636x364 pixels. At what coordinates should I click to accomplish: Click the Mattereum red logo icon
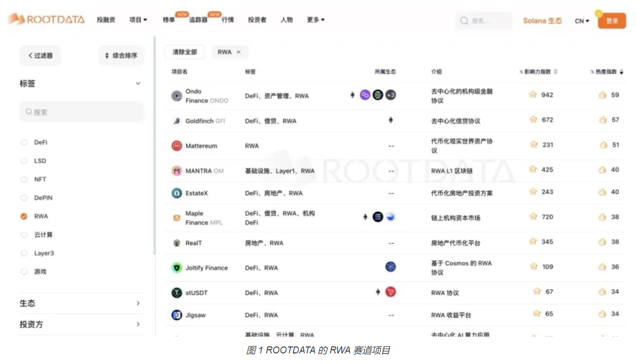pyautogui.click(x=177, y=146)
